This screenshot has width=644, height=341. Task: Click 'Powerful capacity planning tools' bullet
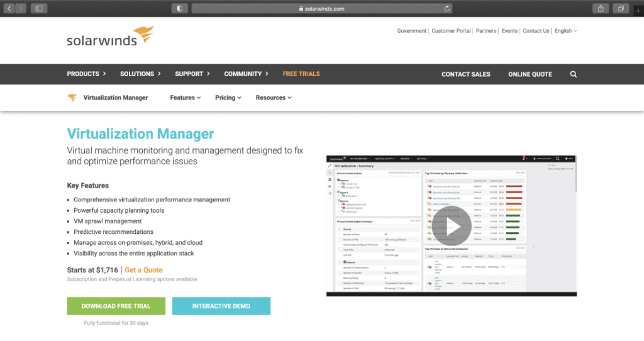119,210
